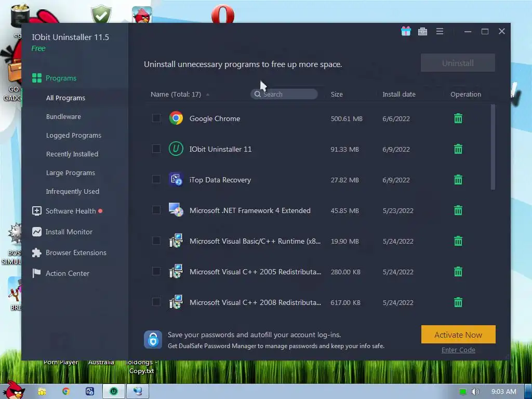The width and height of the screenshot is (532, 399).
Task: Open iTop Data Recovery from the taskbar
Action: tap(89, 391)
